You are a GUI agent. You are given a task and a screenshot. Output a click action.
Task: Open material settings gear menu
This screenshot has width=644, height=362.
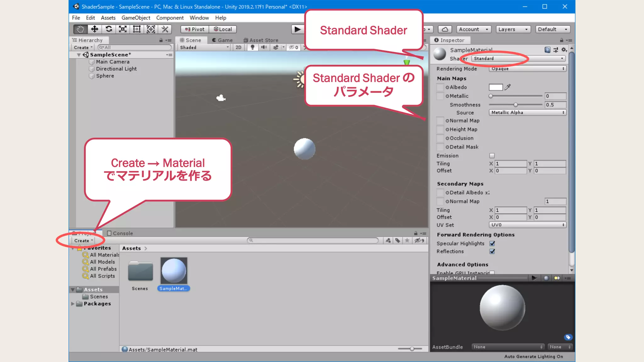564,50
